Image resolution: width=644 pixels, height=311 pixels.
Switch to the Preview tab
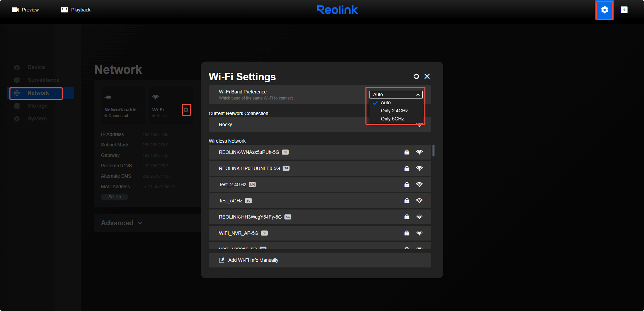tap(25, 9)
